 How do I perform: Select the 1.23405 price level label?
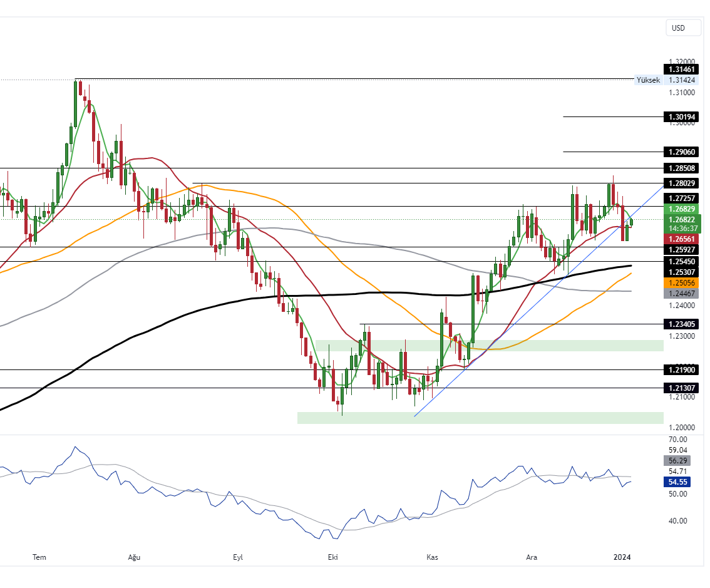pos(681,324)
